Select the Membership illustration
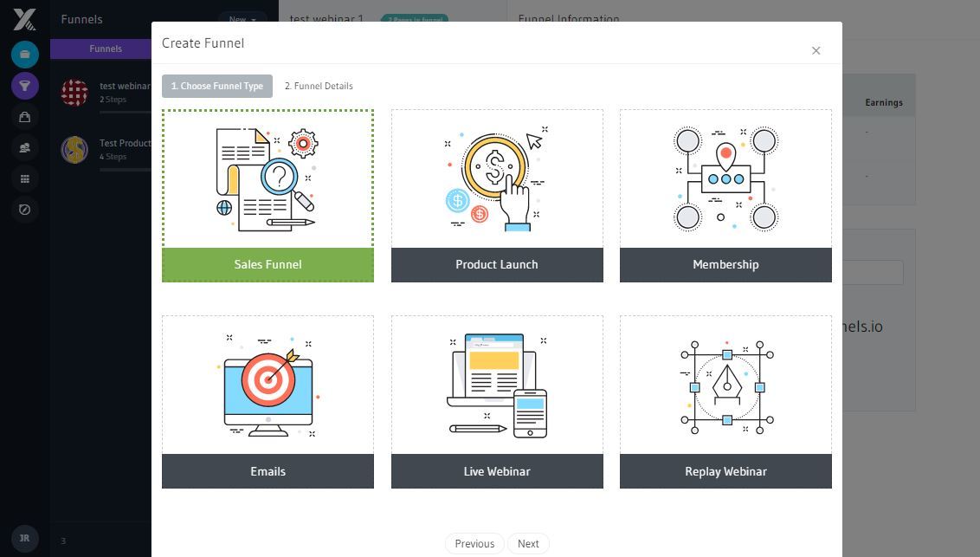 point(725,179)
